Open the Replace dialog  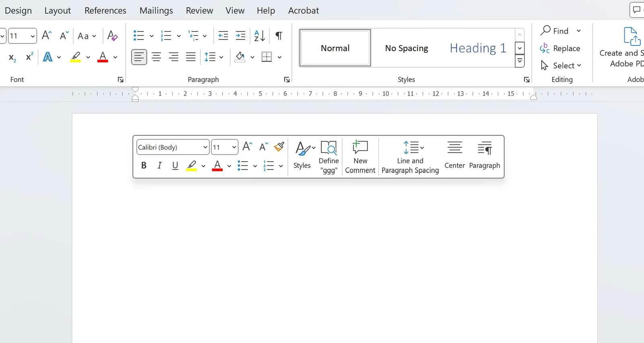[560, 48]
